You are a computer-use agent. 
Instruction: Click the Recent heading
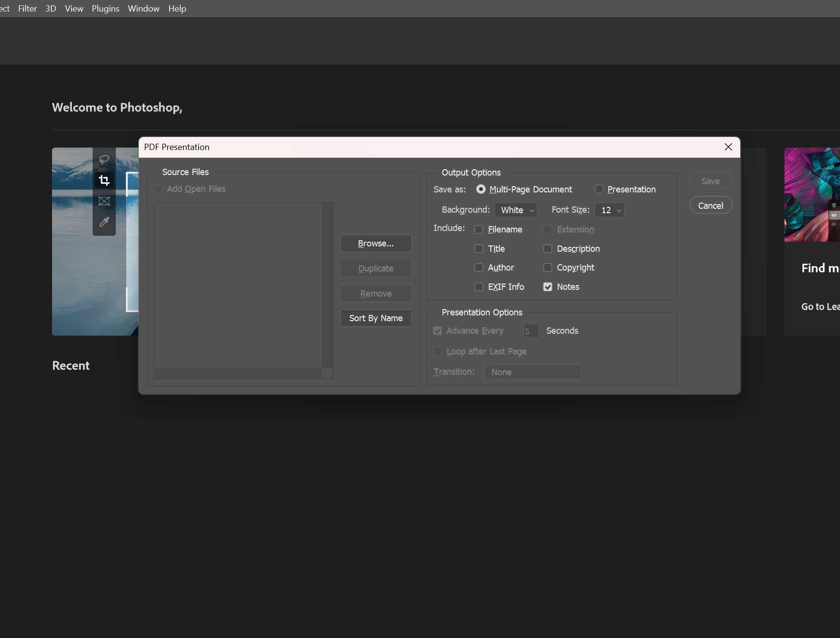pyautogui.click(x=71, y=366)
